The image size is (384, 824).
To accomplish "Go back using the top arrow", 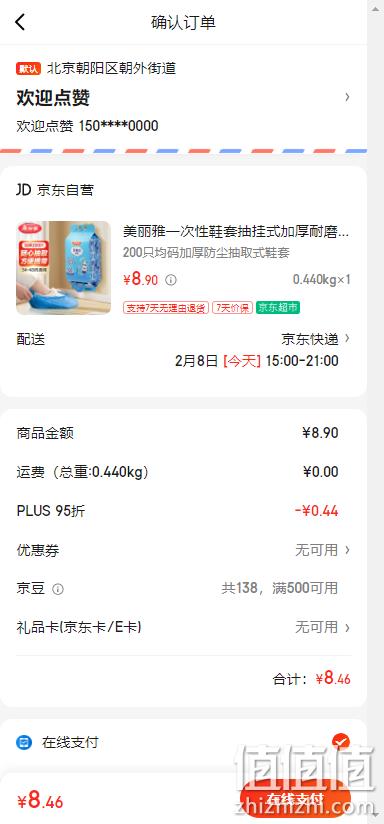I will [20, 22].
